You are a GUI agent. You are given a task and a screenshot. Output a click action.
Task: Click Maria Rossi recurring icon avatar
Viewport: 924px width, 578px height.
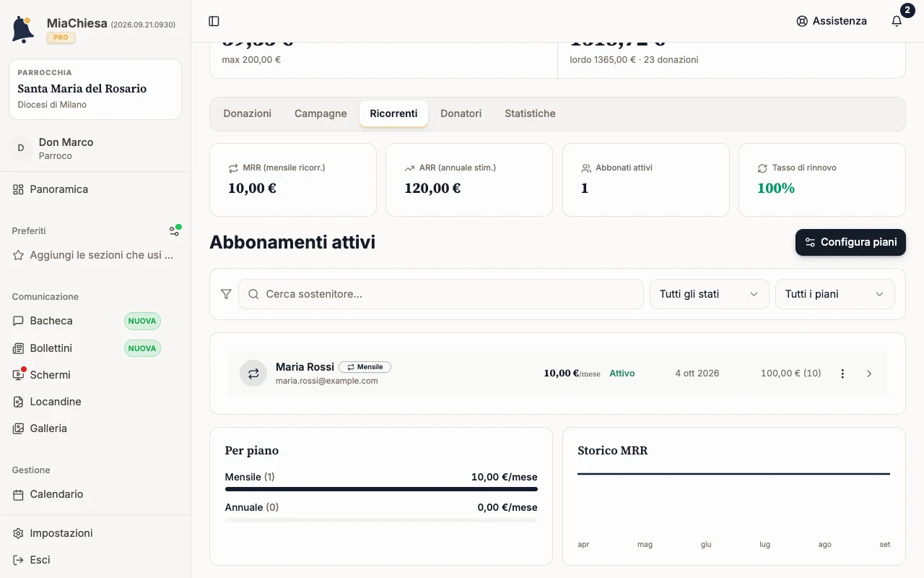pos(253,374)
